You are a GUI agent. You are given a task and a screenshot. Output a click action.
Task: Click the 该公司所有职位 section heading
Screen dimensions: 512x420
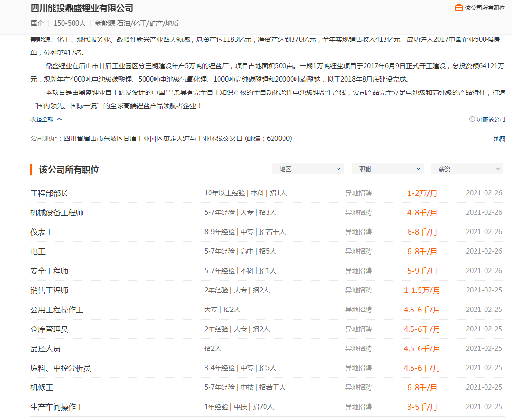pos(69,170)
